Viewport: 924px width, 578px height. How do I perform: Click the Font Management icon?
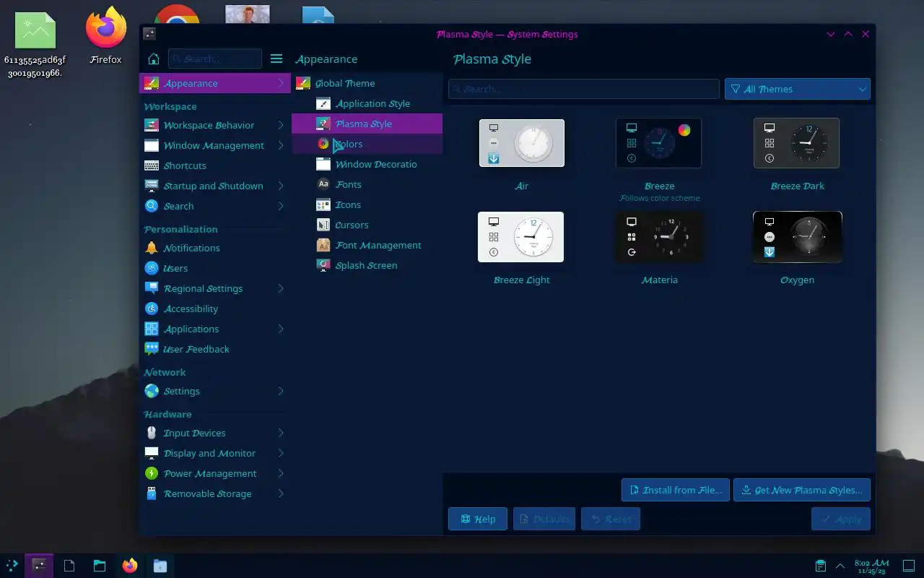pyautogui.click(x=323, y=245)
